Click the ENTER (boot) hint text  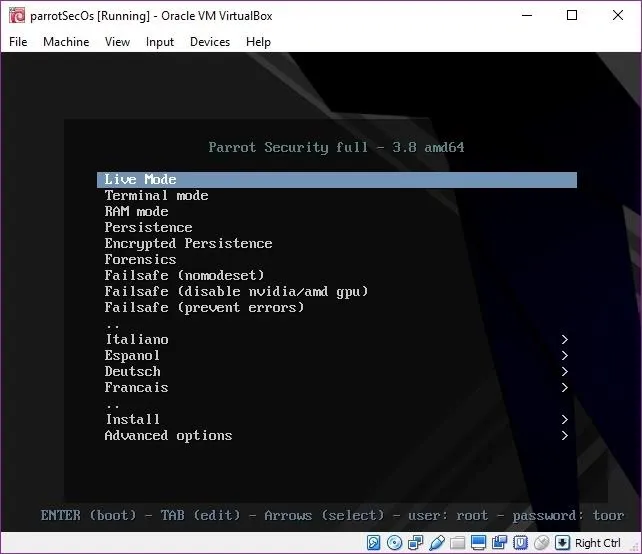88,515
